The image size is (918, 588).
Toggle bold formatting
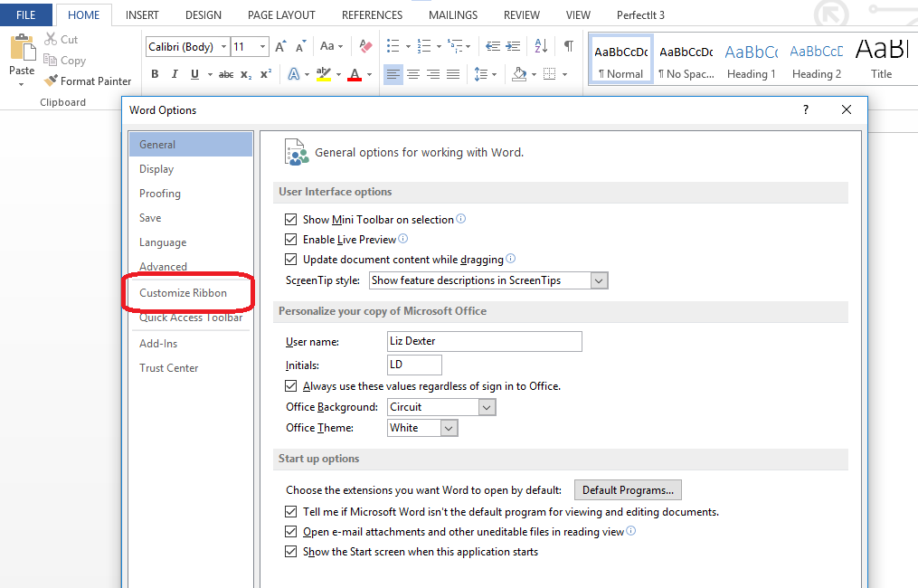(x=155, y=73)
